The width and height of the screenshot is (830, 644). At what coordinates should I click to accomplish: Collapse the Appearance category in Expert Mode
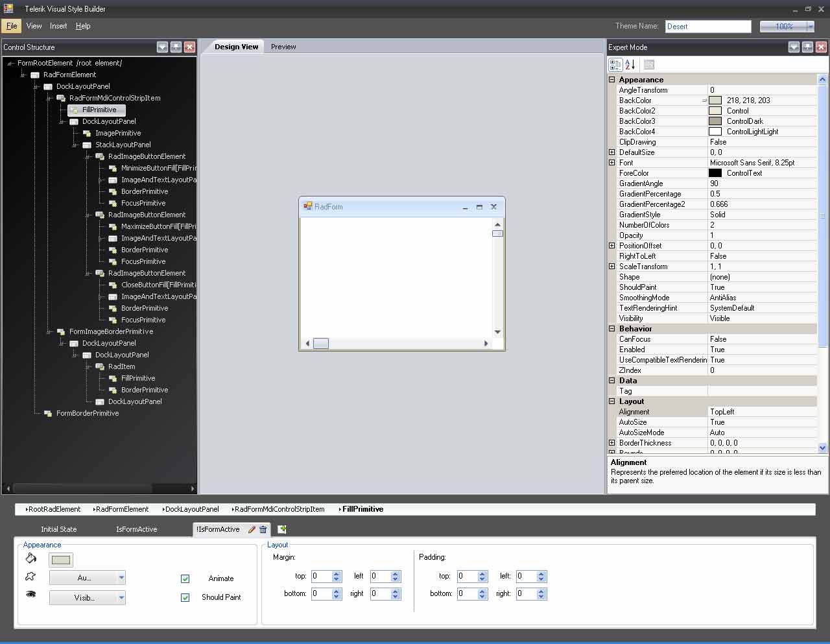pyautogui.click(x=611, y=80)
